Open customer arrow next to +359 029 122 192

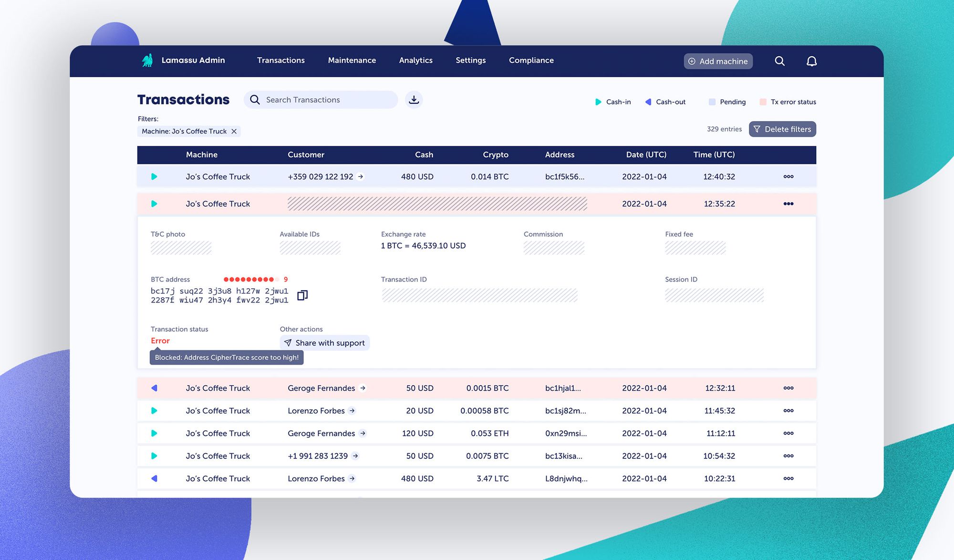[x=361, y=177]
